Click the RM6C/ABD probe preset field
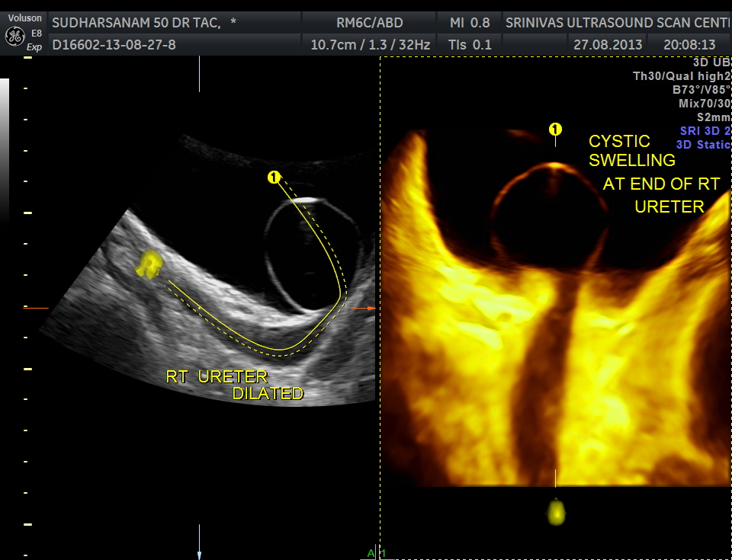Screen dimensions: 732x560 [x=370, y=23]
